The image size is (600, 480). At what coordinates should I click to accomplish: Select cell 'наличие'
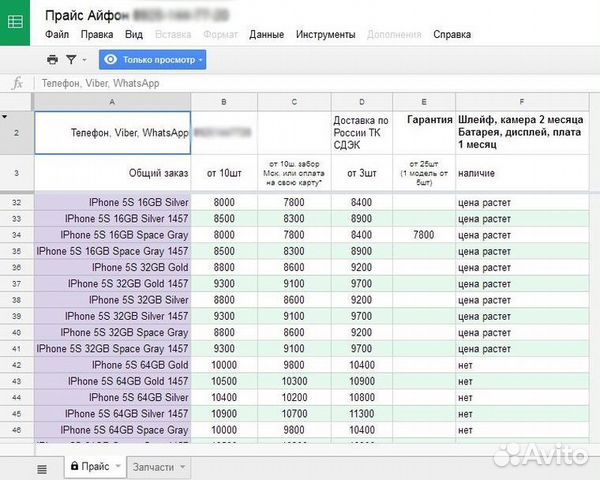click(x=522, y=173)
